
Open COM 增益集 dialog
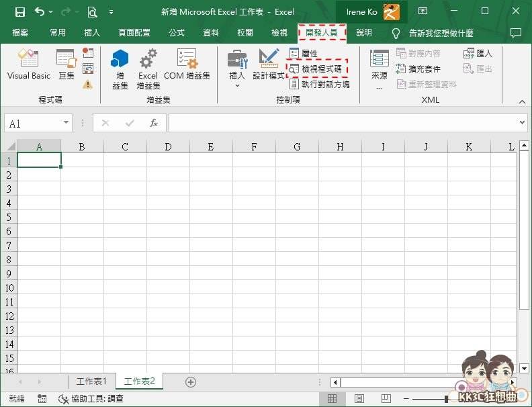[187, 64]
